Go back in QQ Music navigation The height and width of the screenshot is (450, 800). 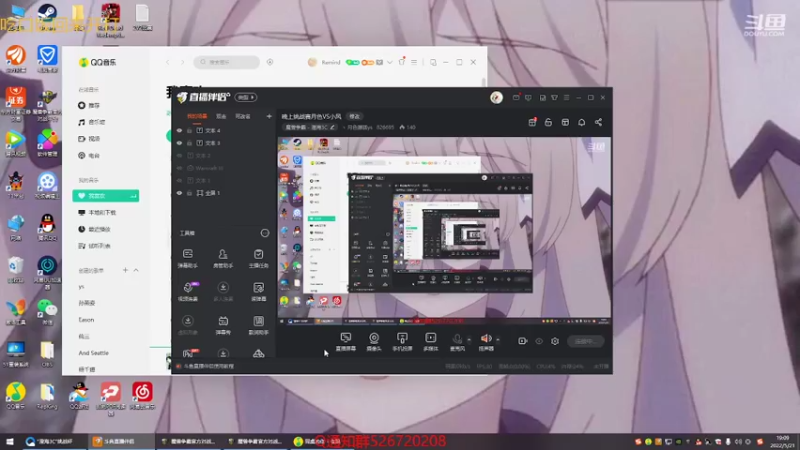168,62
